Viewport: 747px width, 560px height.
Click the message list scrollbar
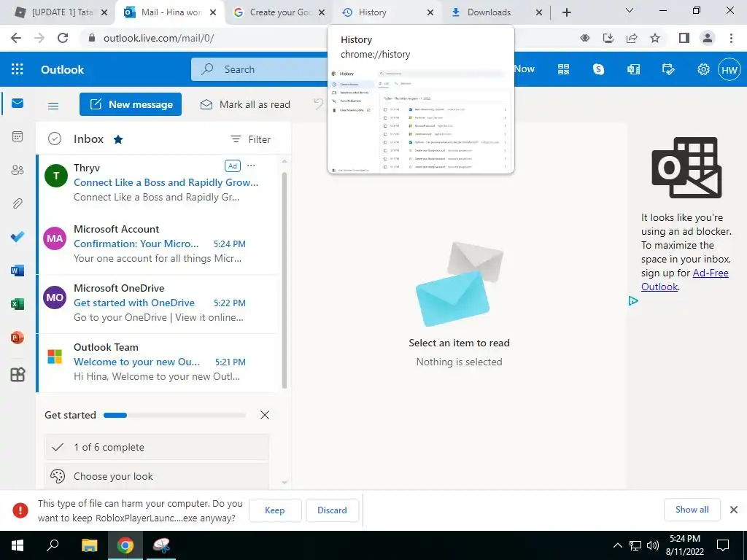(x=285, y=281)
